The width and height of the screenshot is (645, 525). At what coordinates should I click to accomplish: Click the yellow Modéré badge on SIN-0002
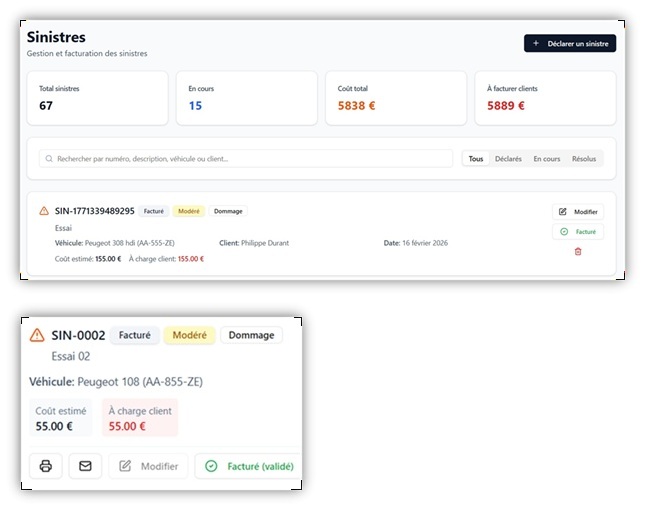(190, 335)
